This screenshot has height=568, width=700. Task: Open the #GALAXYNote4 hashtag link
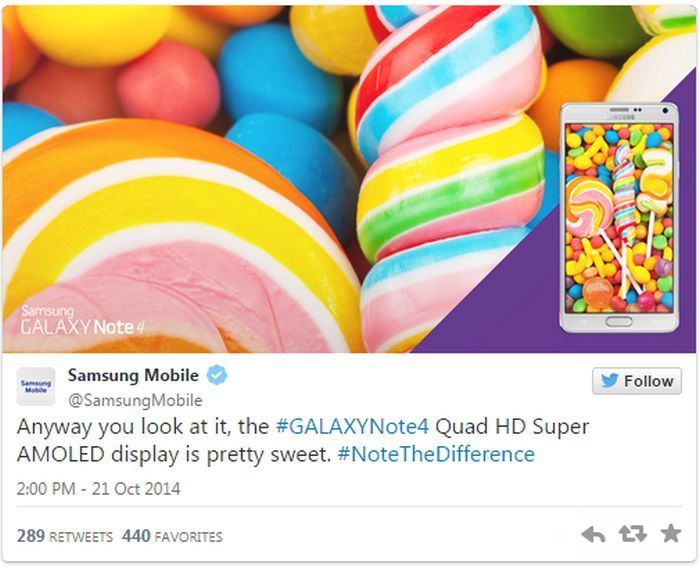pos(352,426)
